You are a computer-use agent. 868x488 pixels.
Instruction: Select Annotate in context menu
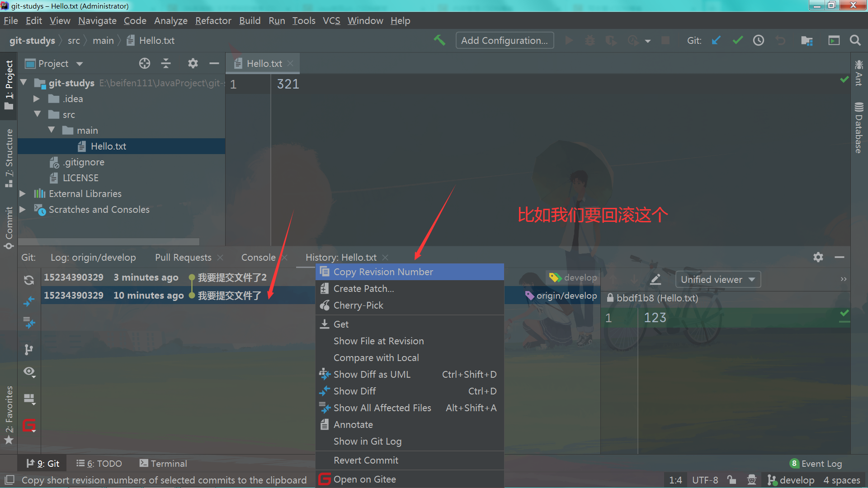coord(410,424)
